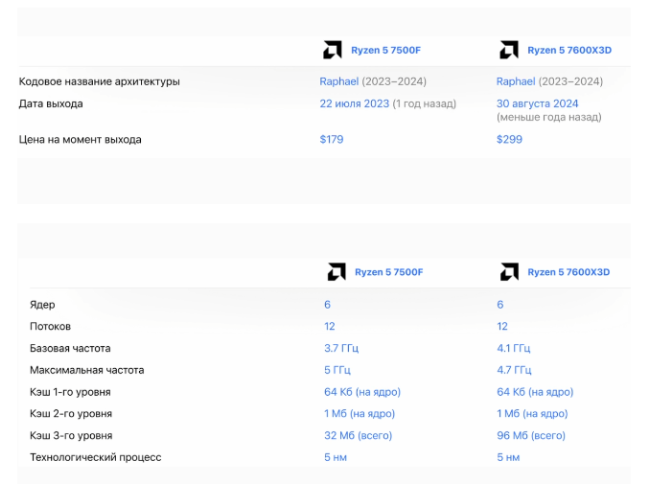Click the note '(1 год назад)'
668x486 pixels.
click(424, 104)
